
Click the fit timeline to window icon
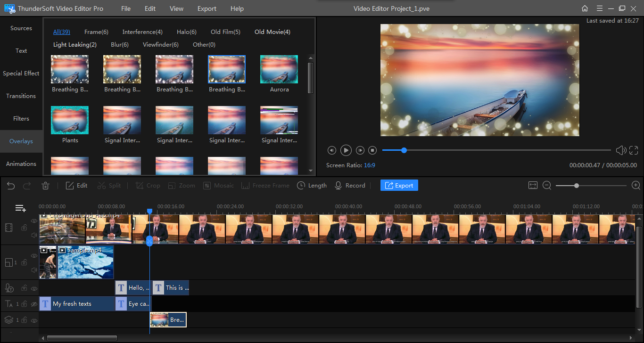(533, 186)
